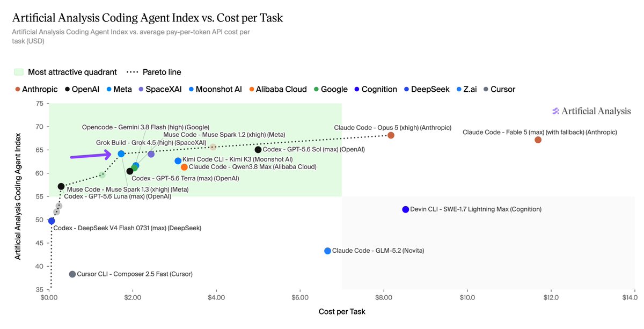Select the faded light green Pareto dot
This screenshot has height=329, width=644.
click(102, 174)
